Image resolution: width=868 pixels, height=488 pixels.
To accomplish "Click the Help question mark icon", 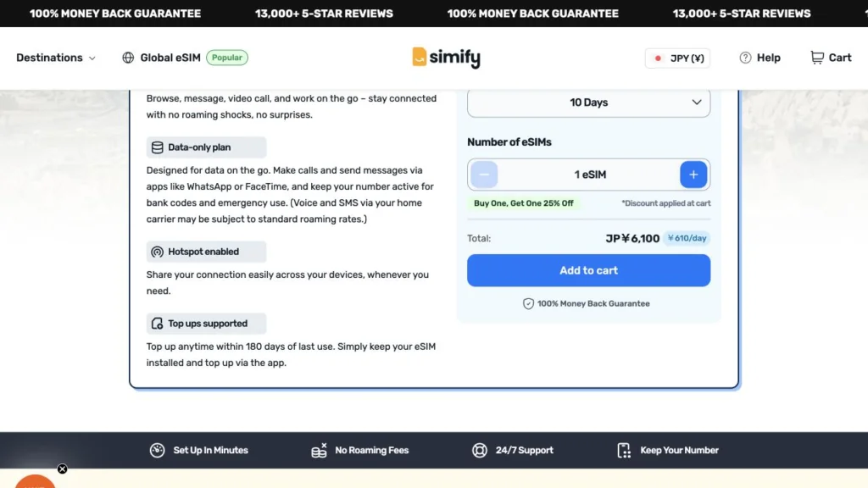I will [x=745, y=58].
